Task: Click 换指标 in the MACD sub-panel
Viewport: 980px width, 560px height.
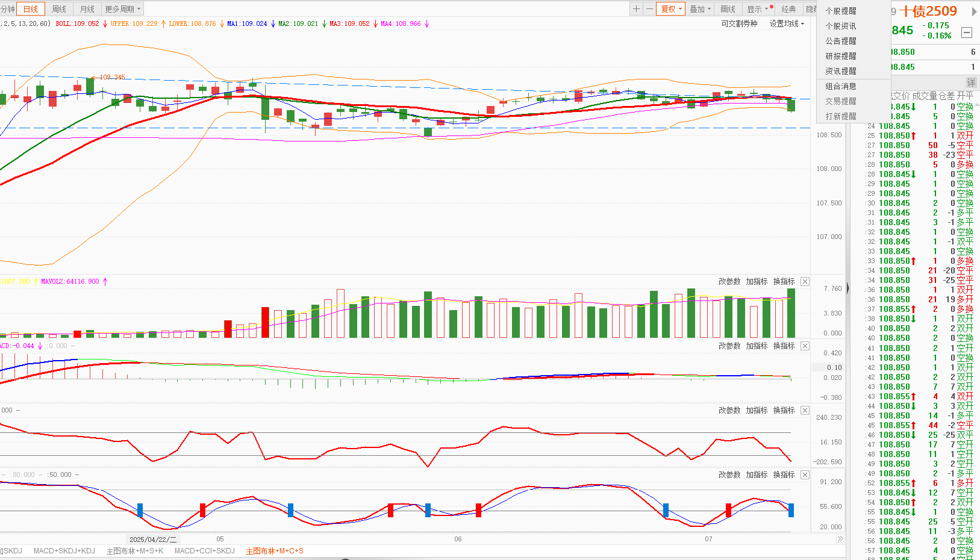Action: (x=784, y=346)
